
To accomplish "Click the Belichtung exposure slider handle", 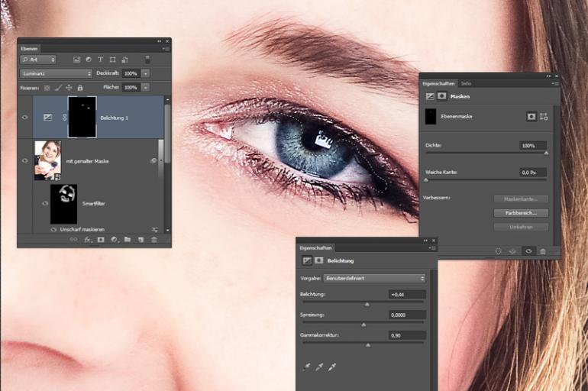I will point(367,305).
